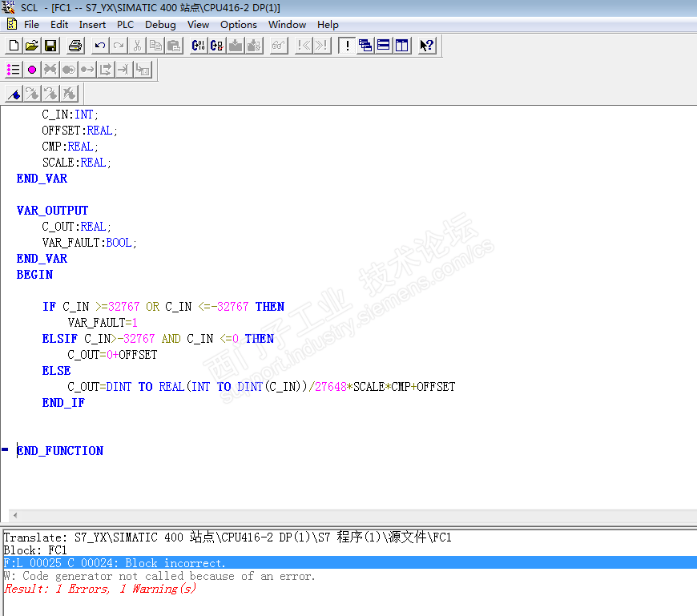Click the VAR_FAULT=1 statement
The image size is (697, 616).
pos(103,323)
